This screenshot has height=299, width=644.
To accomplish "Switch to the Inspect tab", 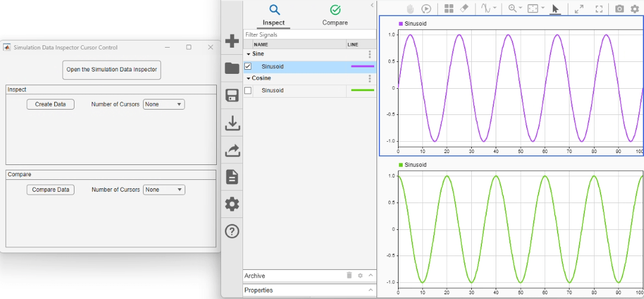I will click(274, 15).
